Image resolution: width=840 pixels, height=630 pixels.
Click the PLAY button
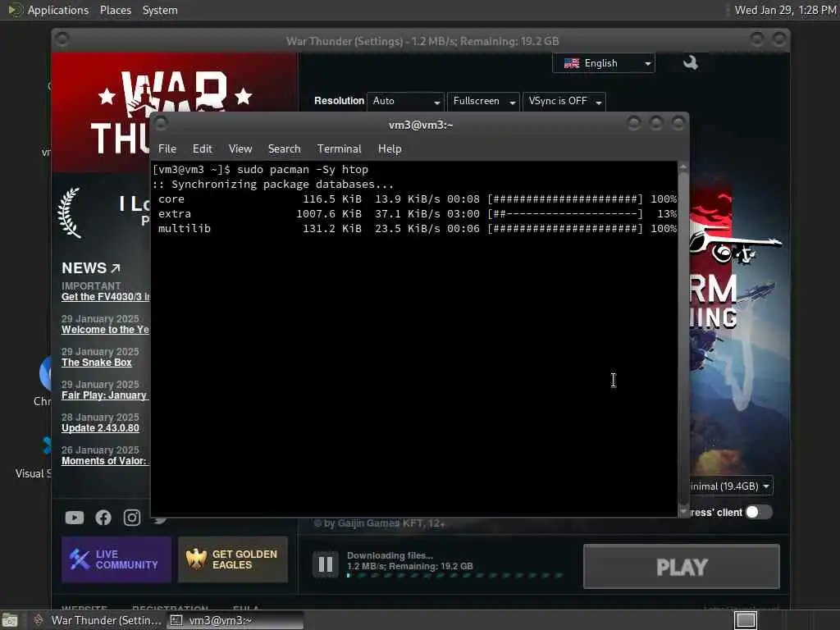pos(682,567)
